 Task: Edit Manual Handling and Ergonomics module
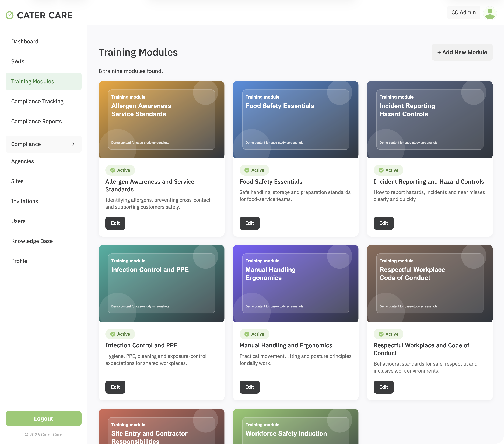[249, 387]
